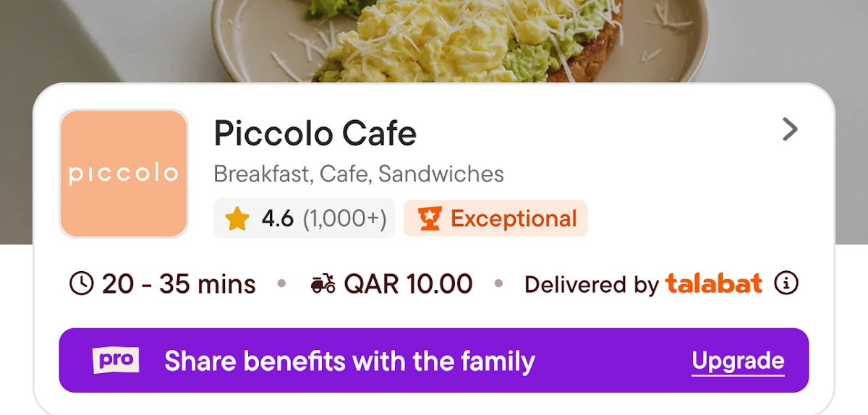
Task: Click the Upgrade link
Action: point(738,360)
